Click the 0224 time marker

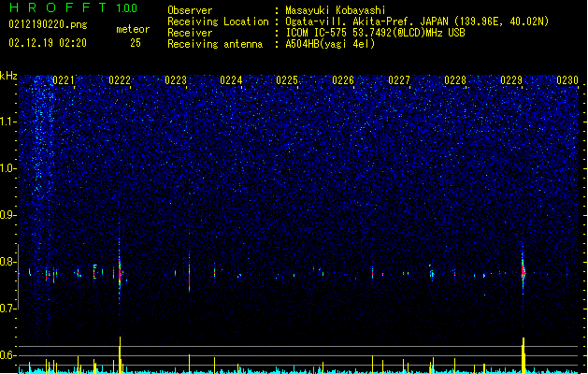(231, 80)
